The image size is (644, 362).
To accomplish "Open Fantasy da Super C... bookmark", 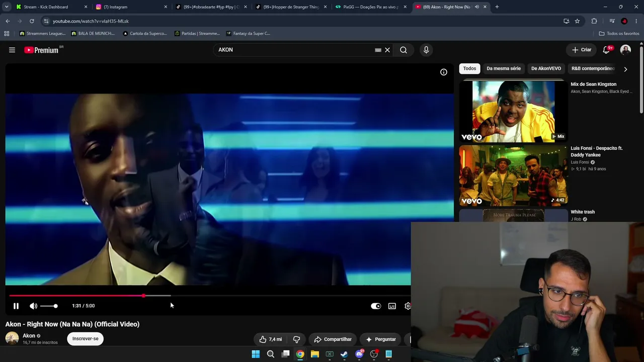I will [248, 34].
